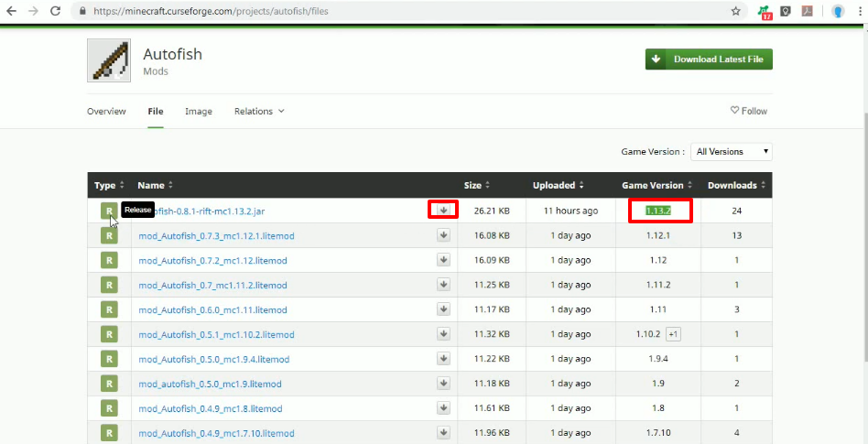Open the Chrome three-dot menu
868x444 pixels.
point(859,11)
